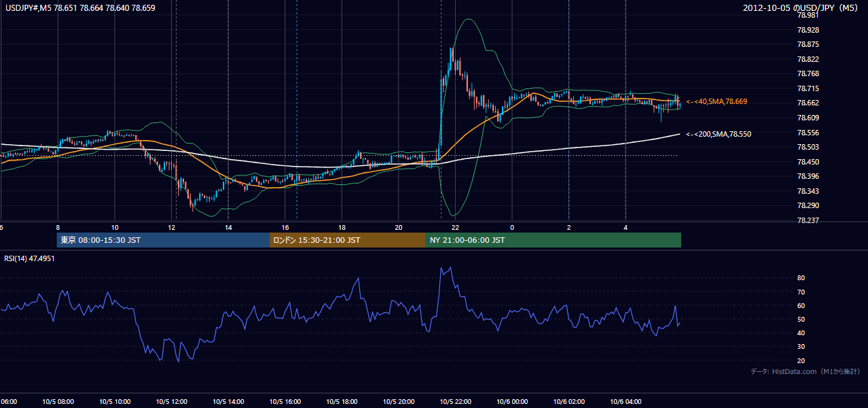Click price axis label 78.715
868x408 pixels.
(809, 88)
